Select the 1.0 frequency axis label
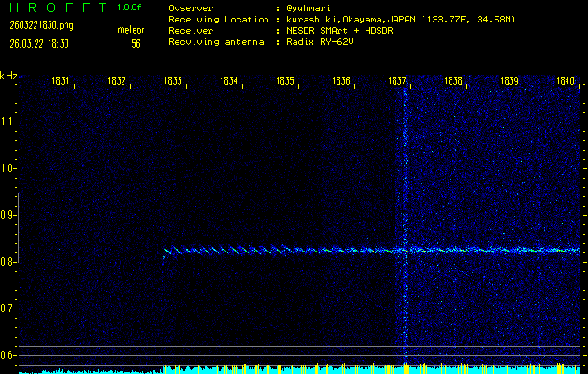This screenshot has height=374, width=588. pyautogui.click(x=8, y=168)
